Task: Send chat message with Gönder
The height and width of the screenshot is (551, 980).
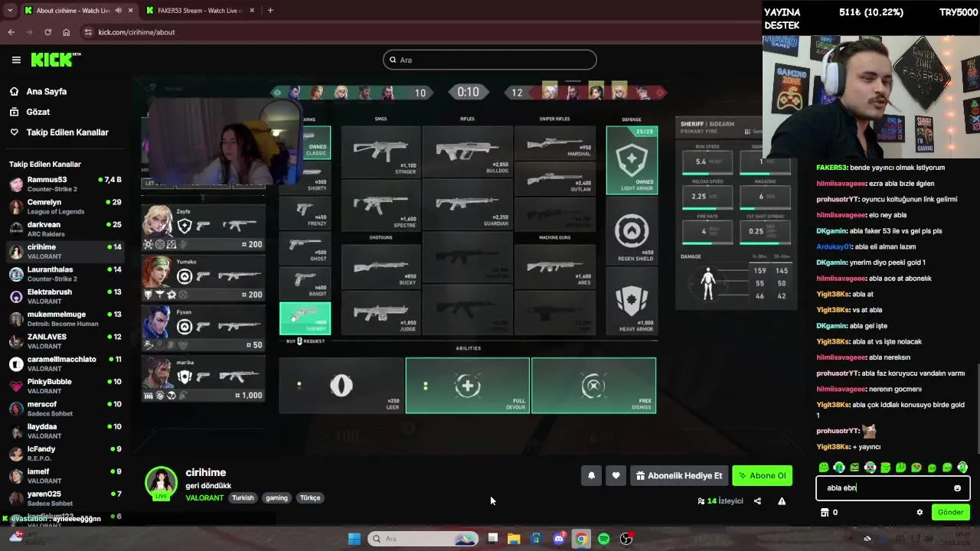Action: 950,513
